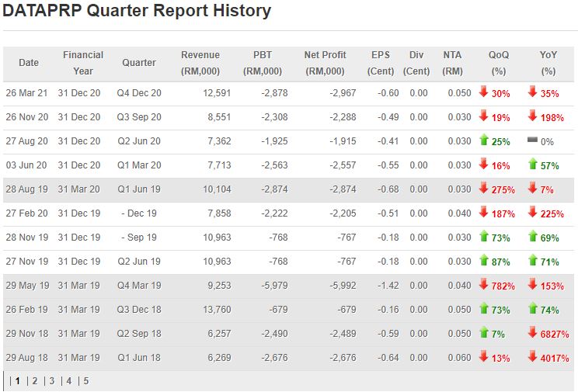
Task: Click the Financial Year column header
Action: coord(83,63)
